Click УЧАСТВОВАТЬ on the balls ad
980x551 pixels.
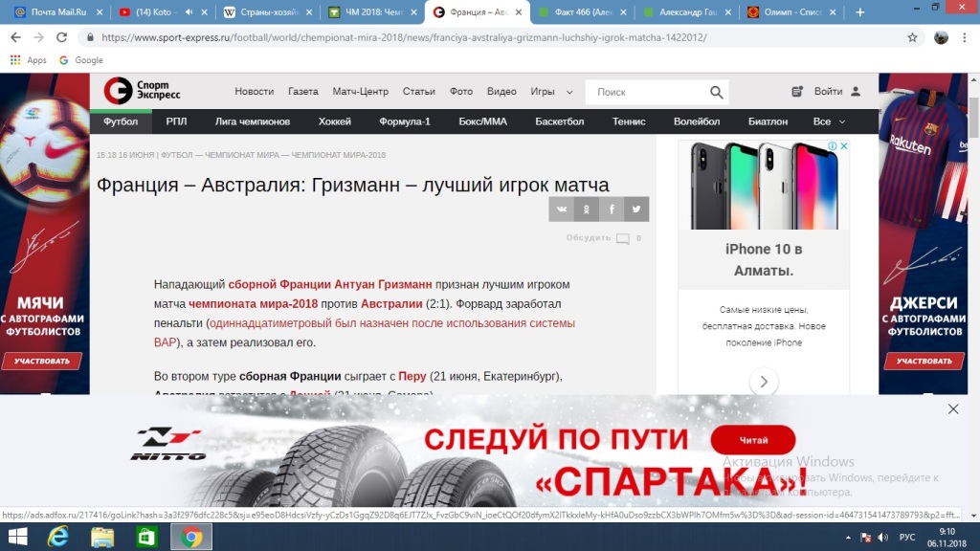point(41,361)
